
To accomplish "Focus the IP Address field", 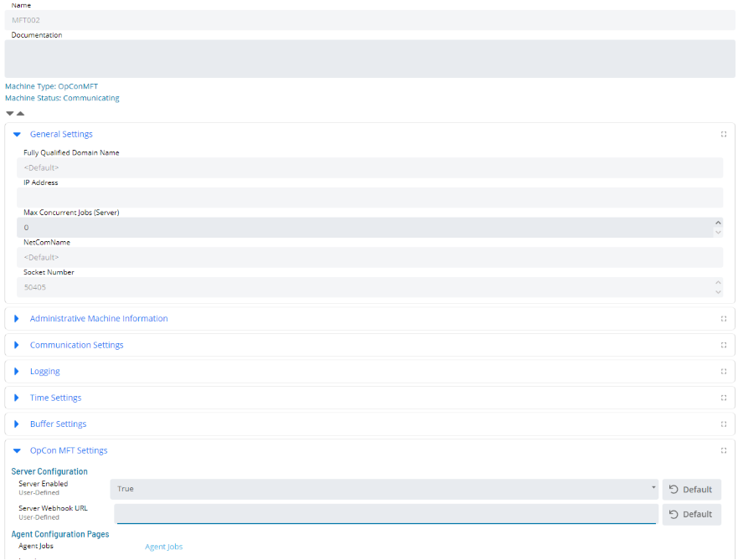I will (x=370, y=198).
